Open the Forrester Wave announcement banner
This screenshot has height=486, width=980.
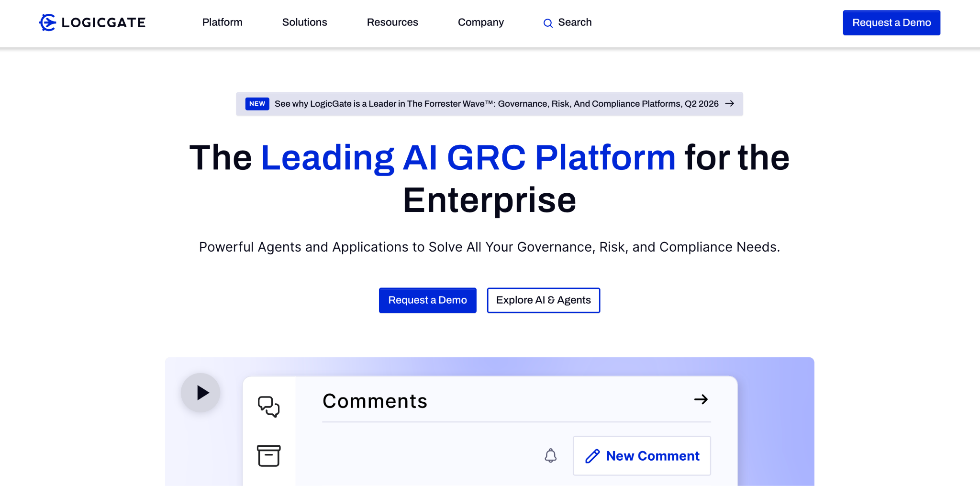tap(489, 104)
